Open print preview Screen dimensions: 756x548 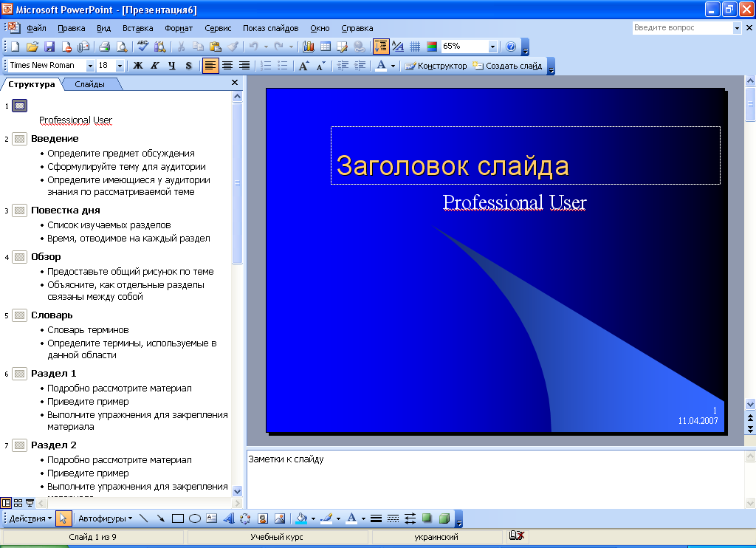pos(122,47)
